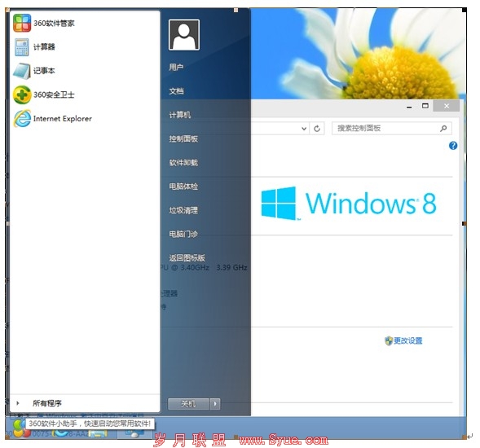Viewport: 480px width, 448px height.
Task: Select 返回图标版 menu entry
Action: 187,258
